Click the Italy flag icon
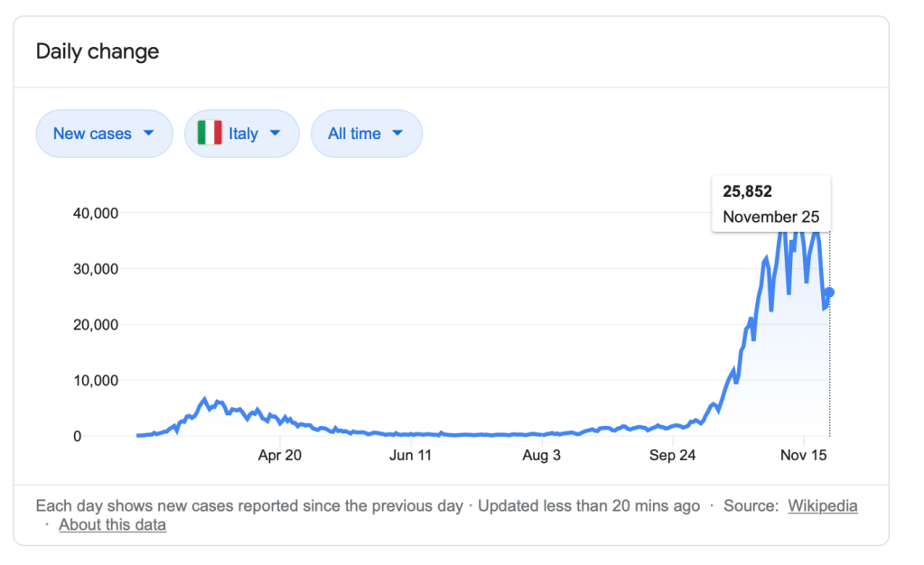 (210, 134)
